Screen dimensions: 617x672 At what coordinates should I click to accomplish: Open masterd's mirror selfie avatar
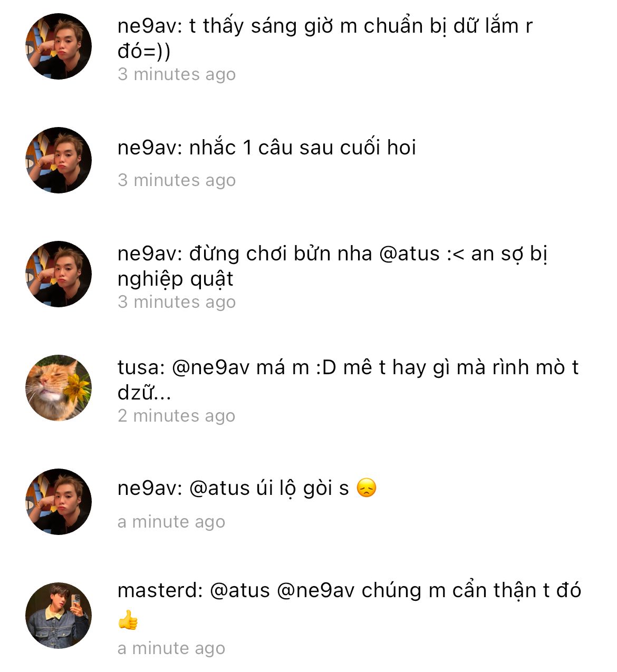coord(59,616)
